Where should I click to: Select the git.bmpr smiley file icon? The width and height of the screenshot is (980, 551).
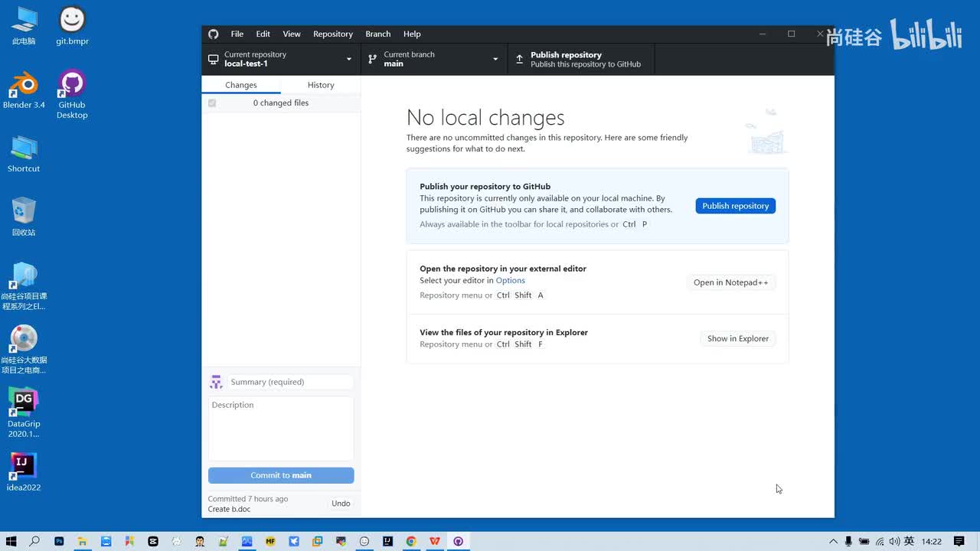(x=72, y=26)
